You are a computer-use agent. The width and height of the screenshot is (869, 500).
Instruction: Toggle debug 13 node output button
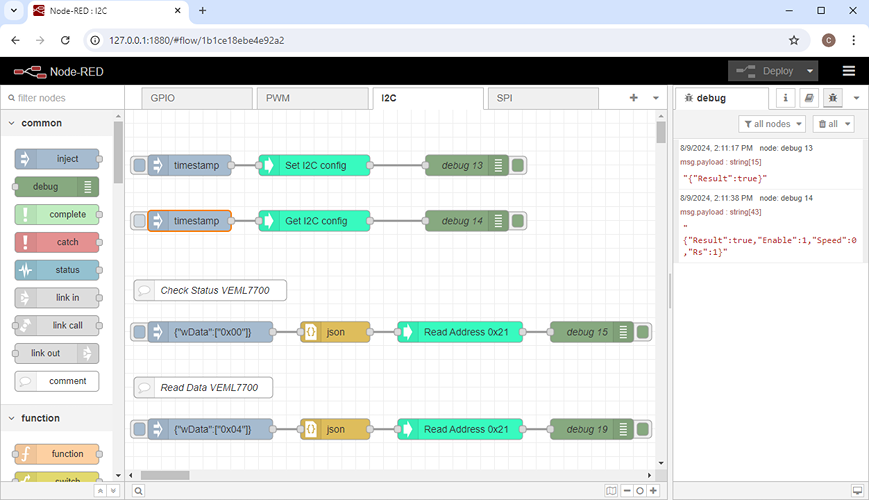519,165
